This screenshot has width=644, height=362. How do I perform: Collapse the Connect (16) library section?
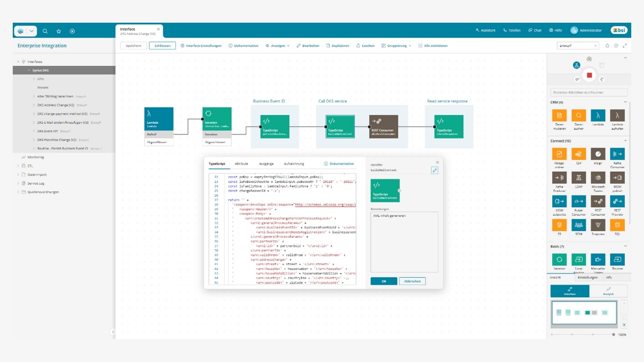(x=625, y=141)
